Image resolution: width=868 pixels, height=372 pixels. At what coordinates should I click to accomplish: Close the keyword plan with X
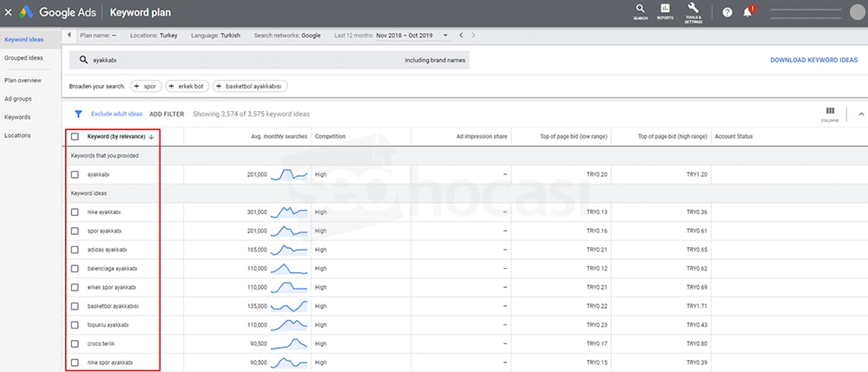coord(9,12)
